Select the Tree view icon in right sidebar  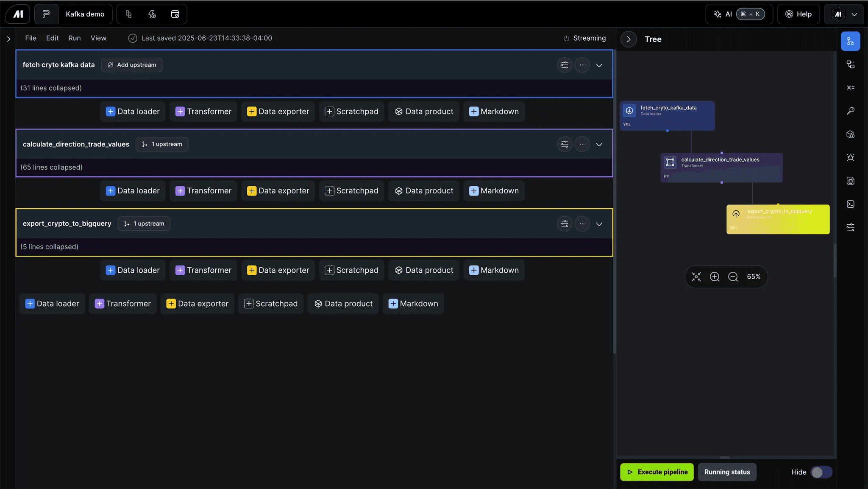(x=850, y=41)
